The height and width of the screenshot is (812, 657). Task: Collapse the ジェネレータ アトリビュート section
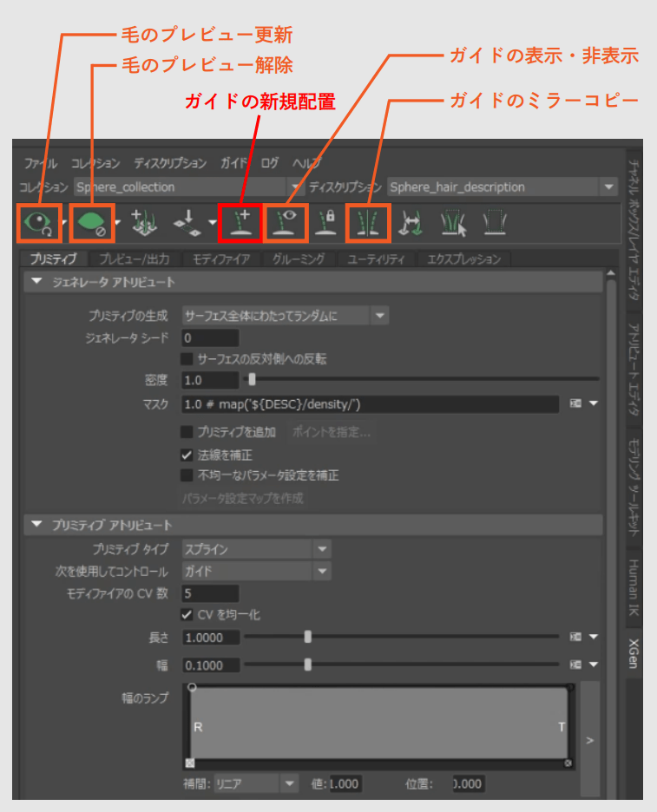coord(36,282)
